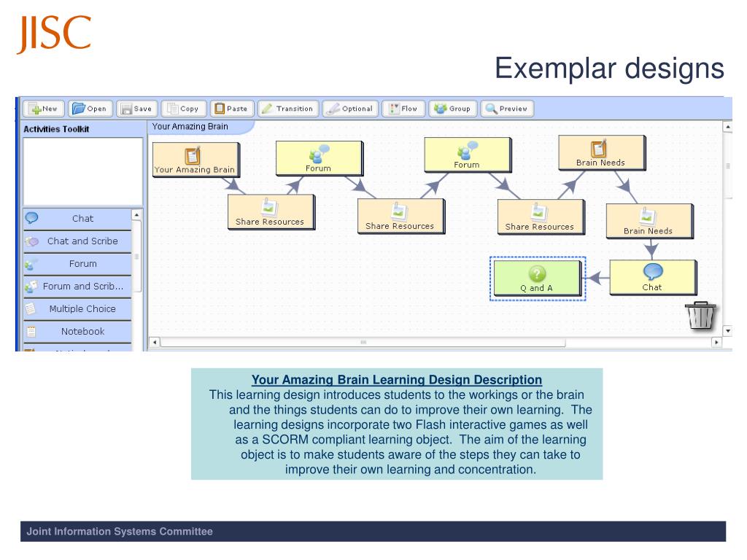Select the middle Share Resources activity box

pyautogui.click(x=401, y=216)
